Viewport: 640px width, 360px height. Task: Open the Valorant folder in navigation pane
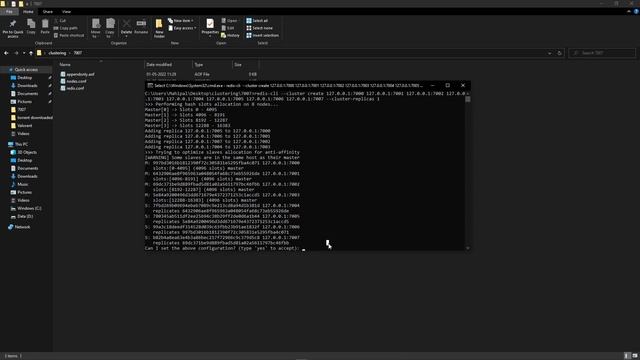[24, 126]
